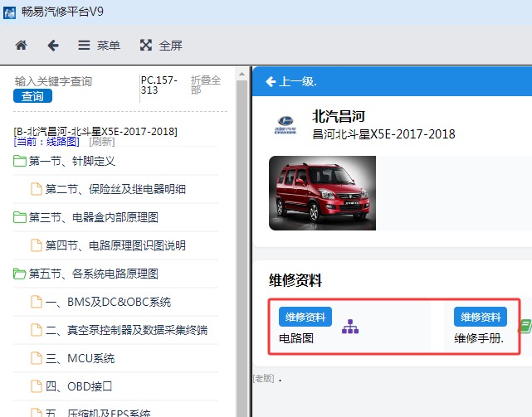Click the 三、MCU系统 document icon
This screenshot has width=532, height=417.
37,357
